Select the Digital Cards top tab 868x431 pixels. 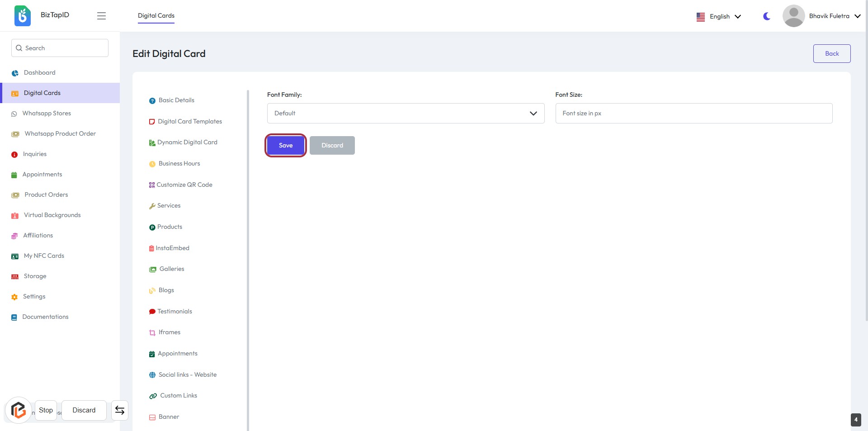click(x=156, y=15)
